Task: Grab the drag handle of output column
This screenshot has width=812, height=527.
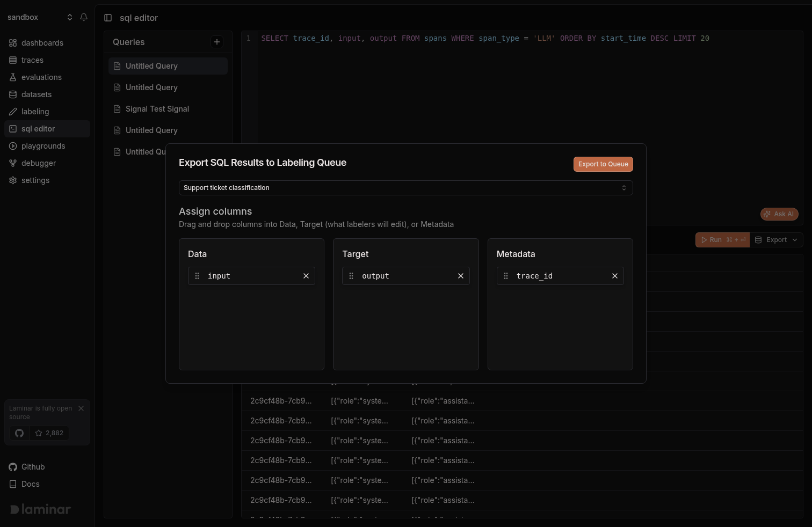Action: click(x=351, y=276)
